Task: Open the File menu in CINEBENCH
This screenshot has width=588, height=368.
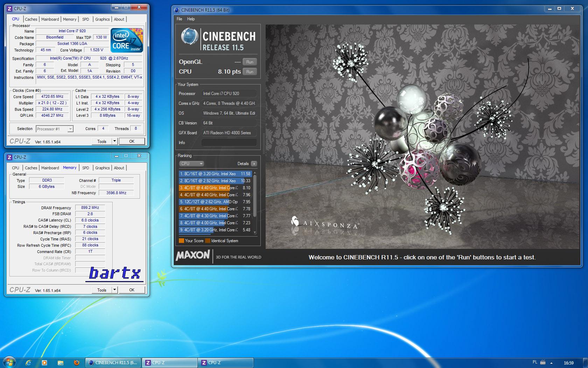Action: pyautogui.click(x=180, y=19)
